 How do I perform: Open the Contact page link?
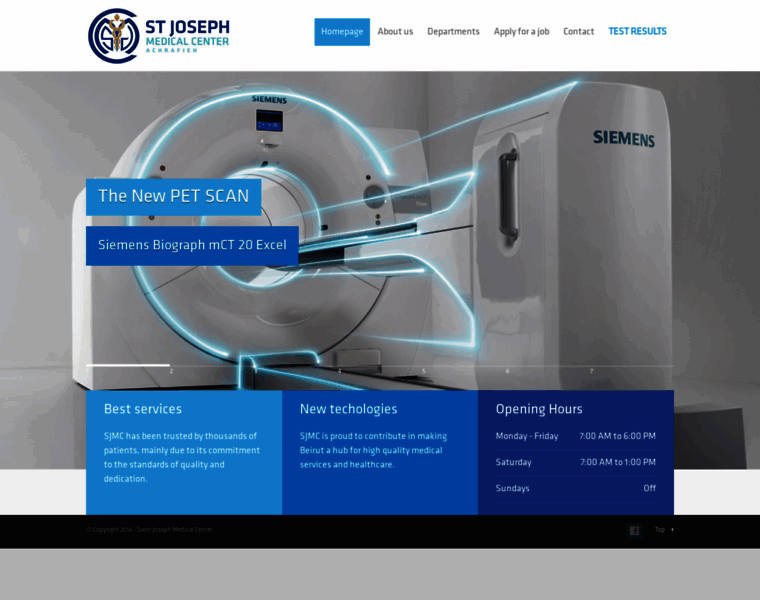pyautogui.click(x=578, y=32)
